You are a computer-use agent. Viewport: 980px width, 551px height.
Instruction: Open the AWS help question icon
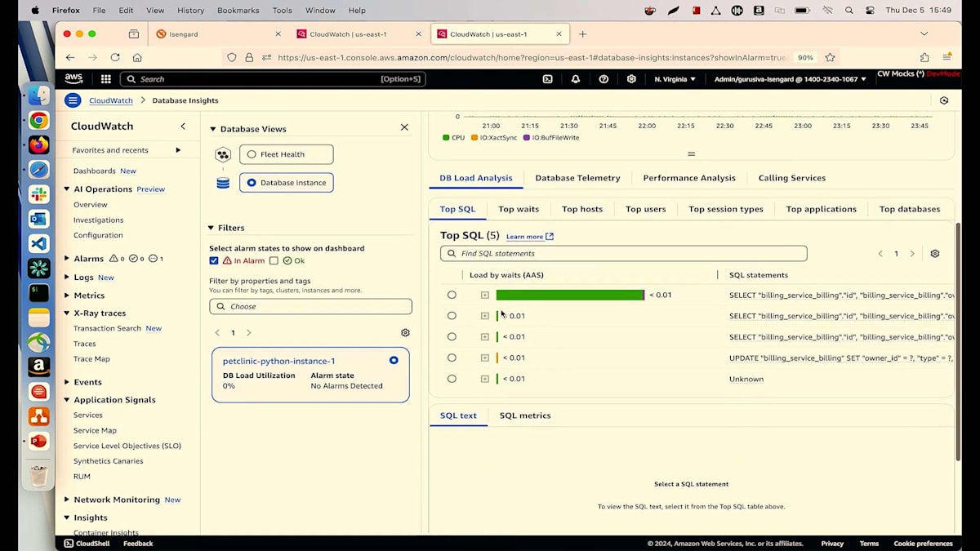coord(604,79)
